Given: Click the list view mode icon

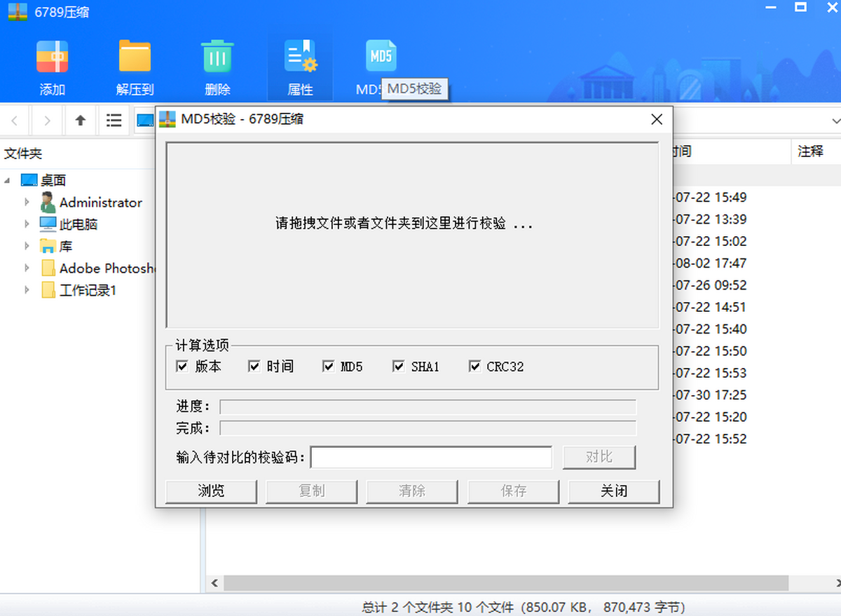Looking at the screenshot, I should click(x=114, y=121).
